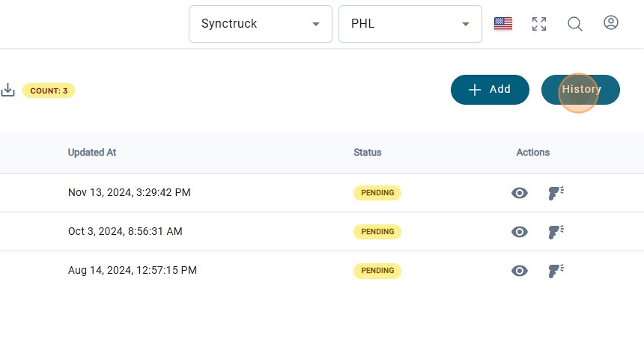644x359 pixels.
Task: Click scanner icon for Aug 14 row
Action: 556,271
